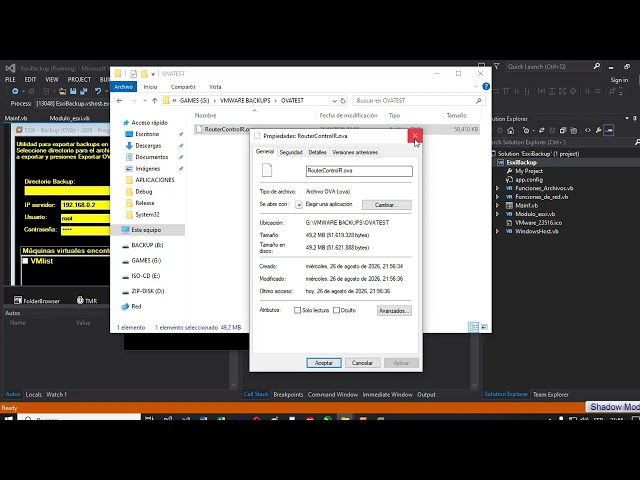Open Immediate Window tab in bottom panel
Image resolution: width=640 pixels, height=480 pixels.
387,395
